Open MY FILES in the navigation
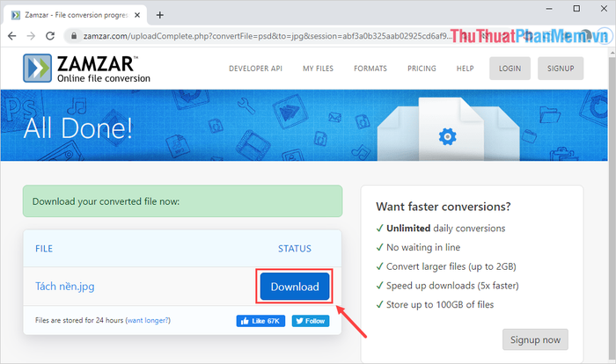 pyautogui.click(x=318, y=69)
